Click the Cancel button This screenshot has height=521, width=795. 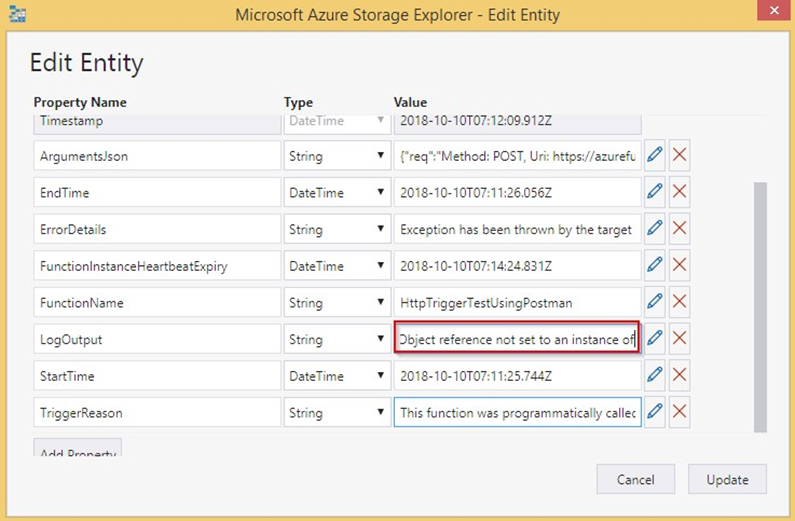[x=635, y=479]
